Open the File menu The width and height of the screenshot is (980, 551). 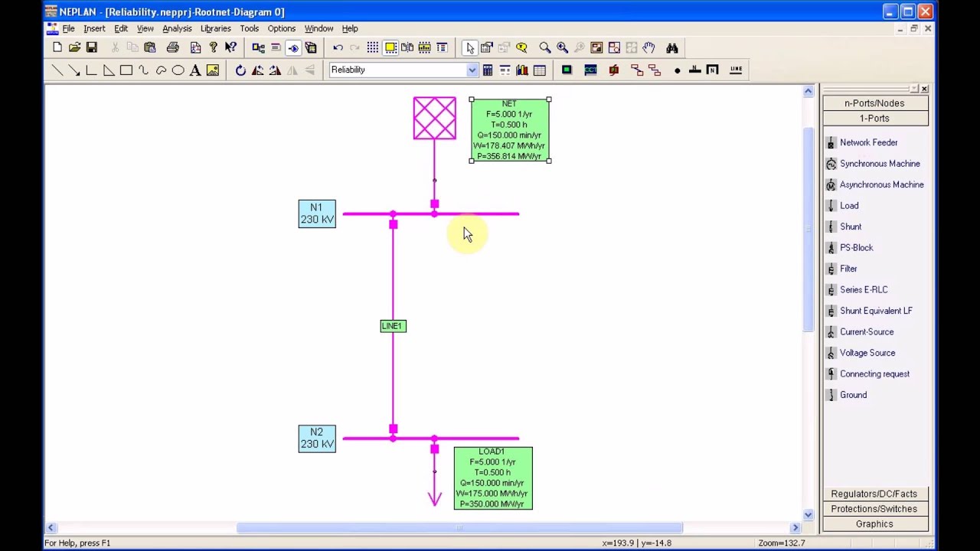[68, 28]
